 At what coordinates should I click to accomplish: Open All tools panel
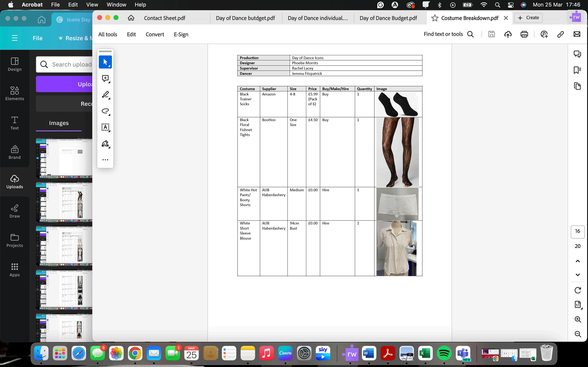[107, 34]
